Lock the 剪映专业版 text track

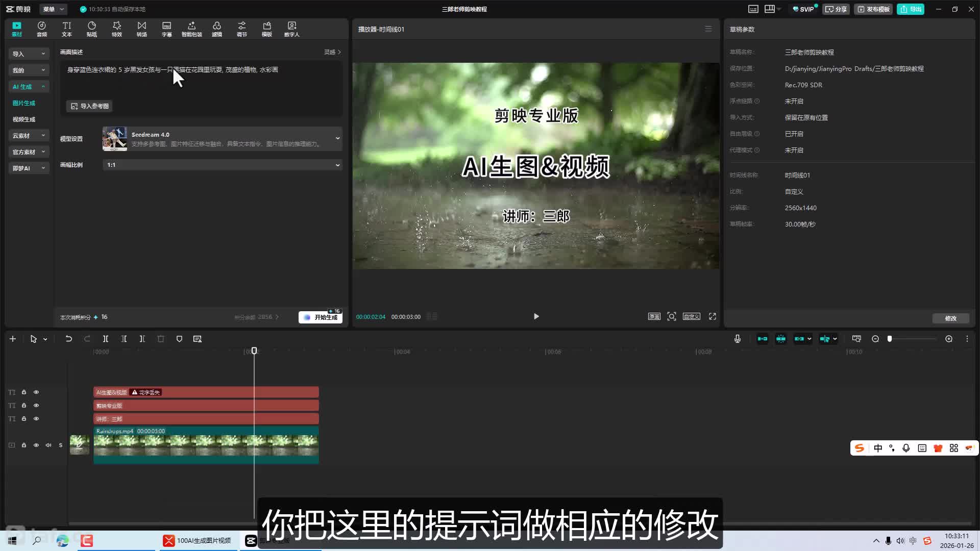point(24,406)
